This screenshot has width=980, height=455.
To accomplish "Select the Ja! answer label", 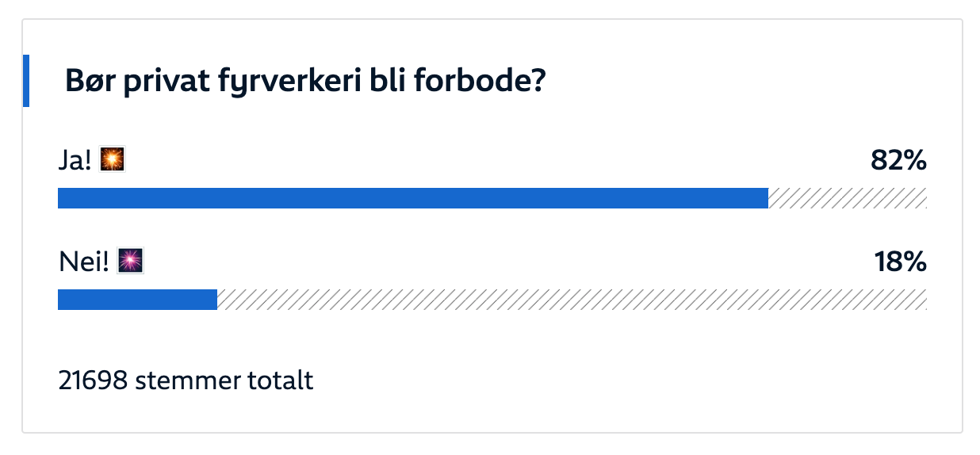I will pyautogui.click(x=76, y=161).
